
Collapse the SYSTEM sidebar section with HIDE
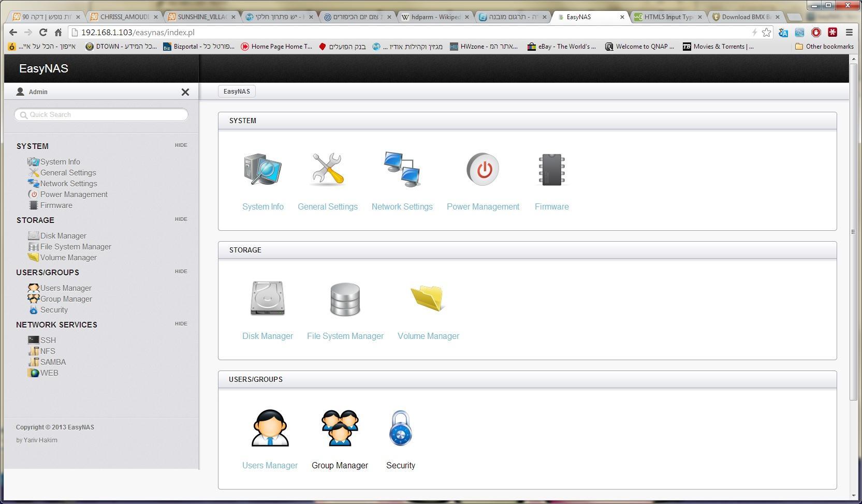coord(181,145)
